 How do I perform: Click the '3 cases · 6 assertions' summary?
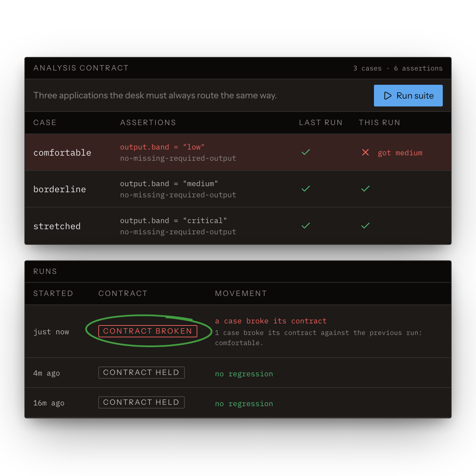point(398,68)
